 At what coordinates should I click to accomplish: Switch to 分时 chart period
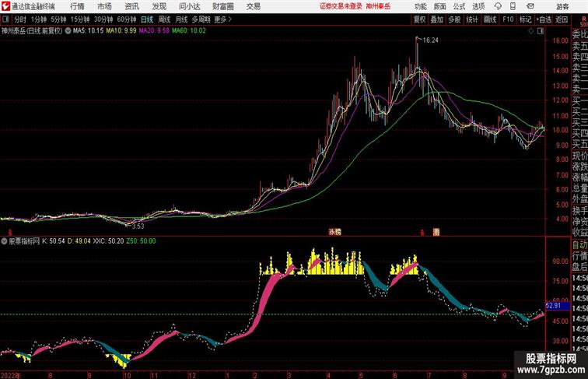coord(20,19)
